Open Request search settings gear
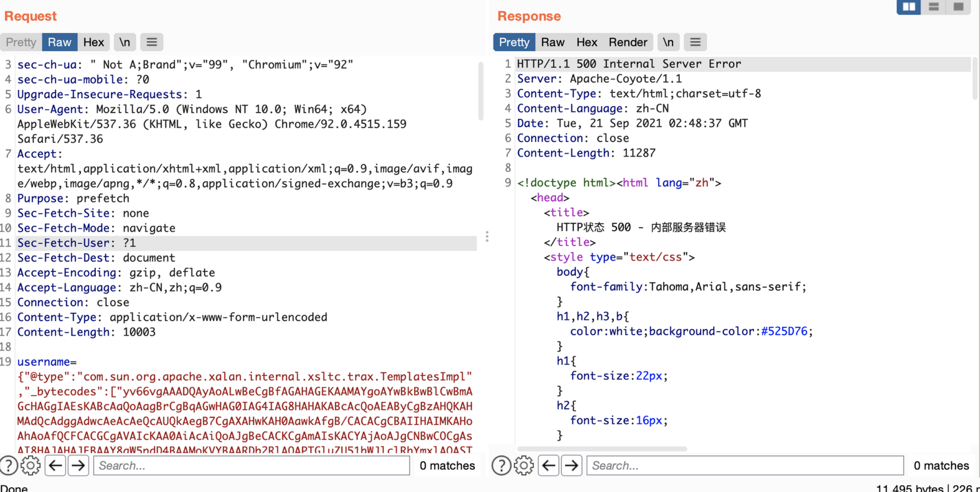Screen dimensions: 980x492 [x=30, y=465]
